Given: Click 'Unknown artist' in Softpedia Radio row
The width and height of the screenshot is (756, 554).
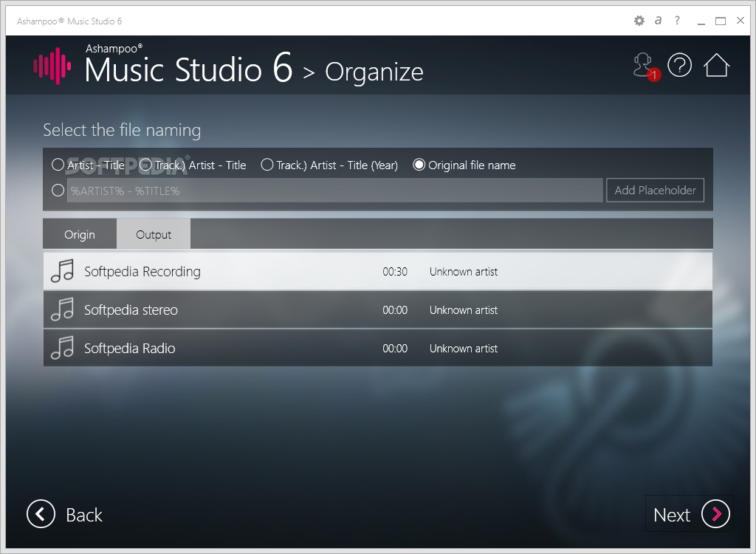Looking at the screenshot, I should [x=464, y=349].
